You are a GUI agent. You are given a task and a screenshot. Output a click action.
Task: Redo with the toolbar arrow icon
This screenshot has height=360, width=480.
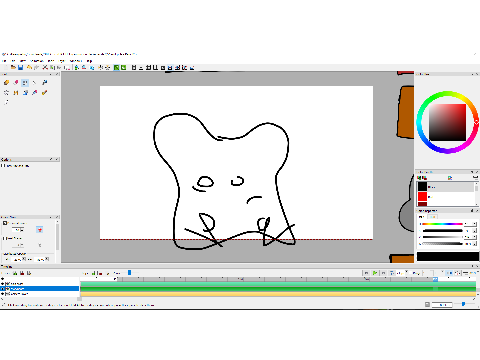36,68
